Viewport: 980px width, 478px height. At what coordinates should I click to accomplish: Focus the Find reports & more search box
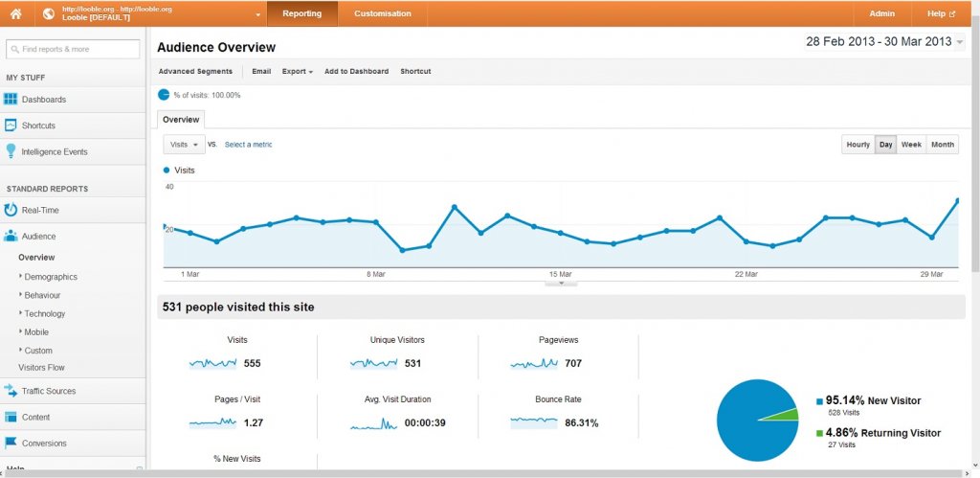pyautogui.click(x=73, y=49)
